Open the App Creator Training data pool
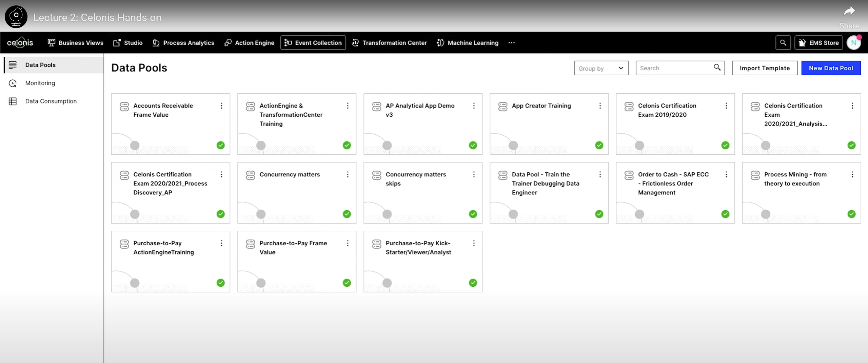Screen dimensions: 868x363 tap(549, 124)
